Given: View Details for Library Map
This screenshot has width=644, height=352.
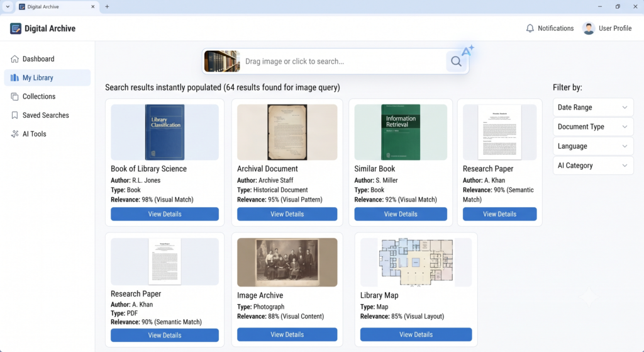Looking at the screenshot, I should click(x=416, y=334).
